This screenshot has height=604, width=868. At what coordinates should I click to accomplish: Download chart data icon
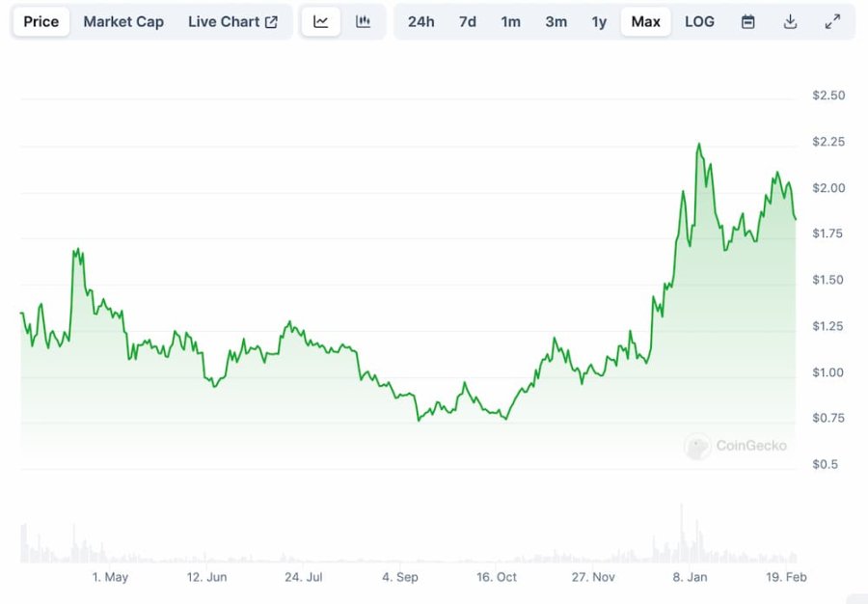click(x=790, y=21)
